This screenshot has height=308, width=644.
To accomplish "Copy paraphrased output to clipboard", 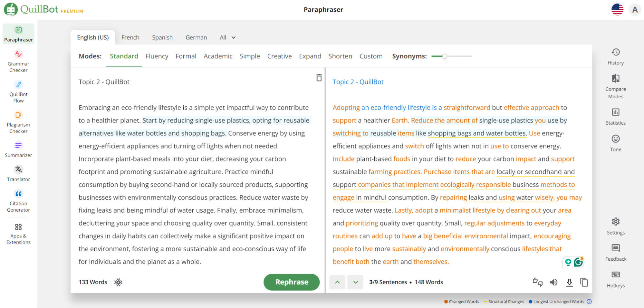I will (584, 282).
